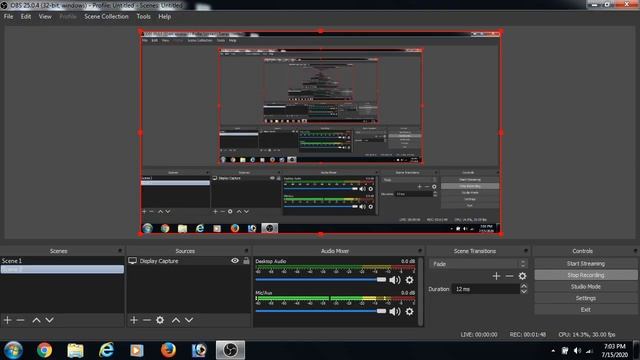
Task: Mute Mic/Aux speaker icon
Action: click(395, 311)
